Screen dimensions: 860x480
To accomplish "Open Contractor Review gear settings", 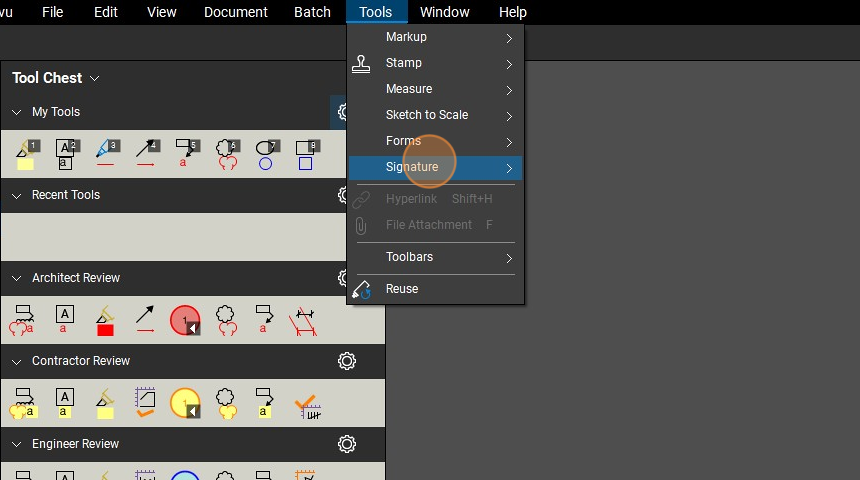I will click(347, 361).
